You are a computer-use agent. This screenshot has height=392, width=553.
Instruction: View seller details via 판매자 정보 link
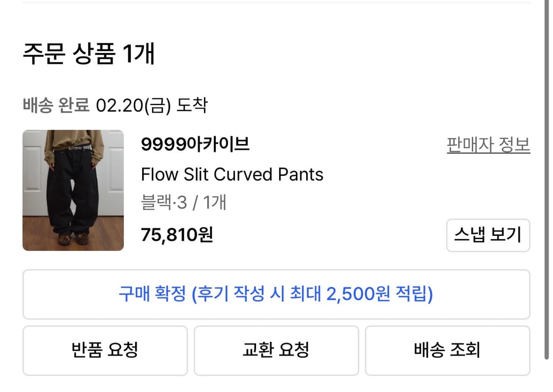(488, 145)
